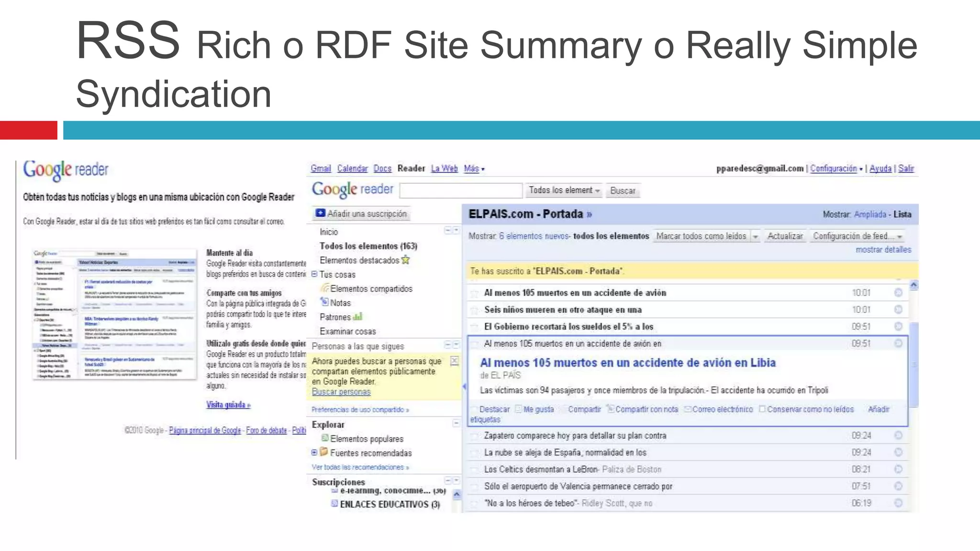Select Inicio in the sidebar
This screenshot has width=980, height=551.
coord(329,231)
